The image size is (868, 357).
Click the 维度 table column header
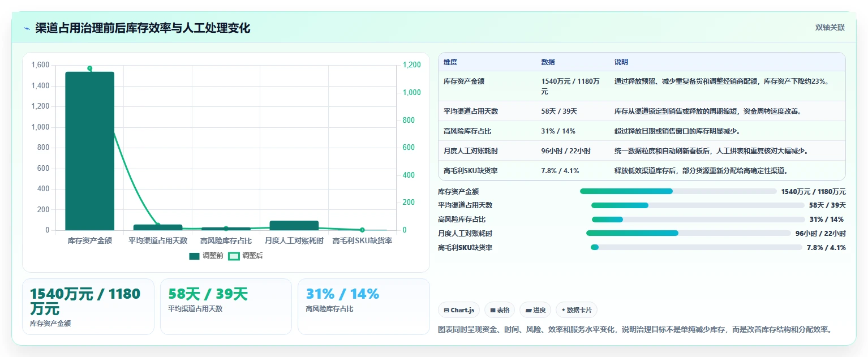[450, 62]
